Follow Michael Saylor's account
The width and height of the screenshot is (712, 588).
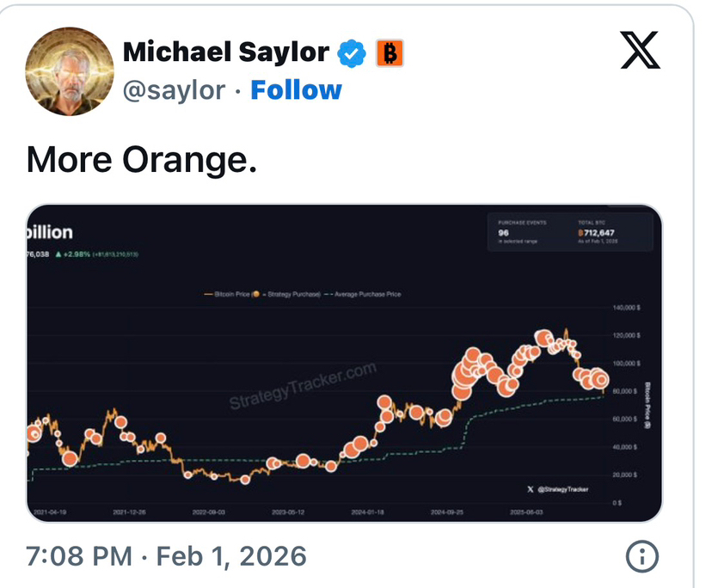tap(296, 90)
